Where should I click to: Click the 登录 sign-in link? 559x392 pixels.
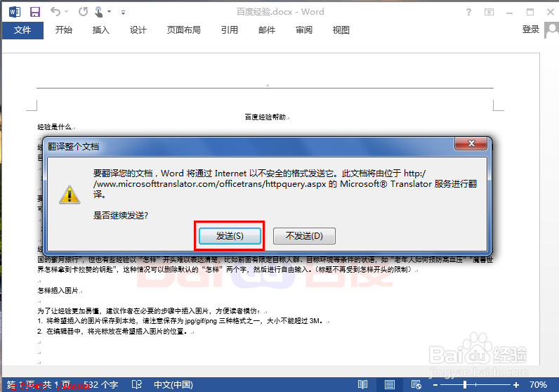click(530, 30)
